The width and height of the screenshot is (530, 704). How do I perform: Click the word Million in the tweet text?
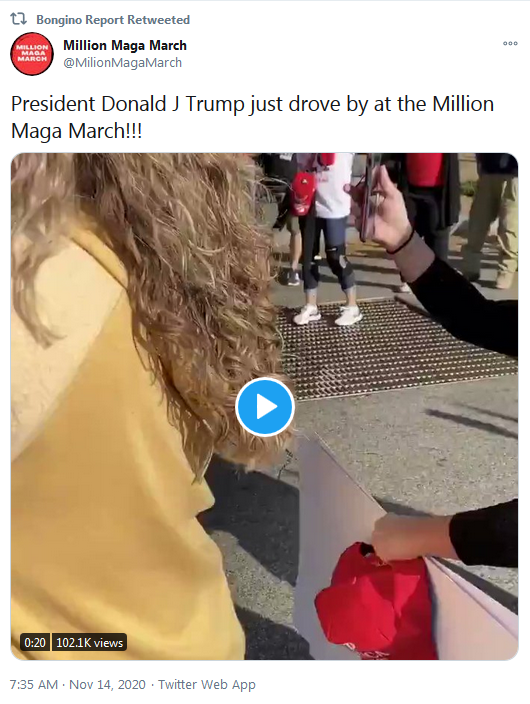(x=463, y=104)
